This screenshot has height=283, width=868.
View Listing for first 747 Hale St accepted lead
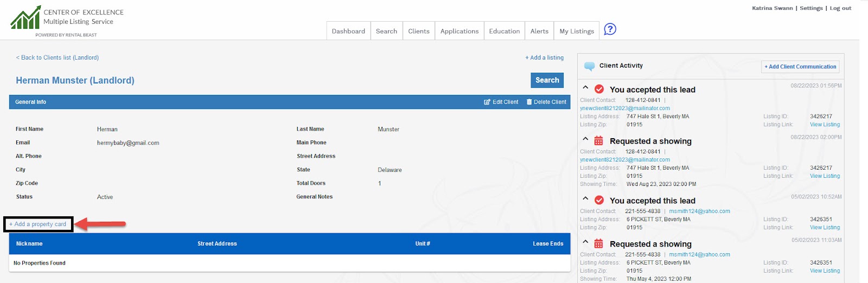pos(825,125)
